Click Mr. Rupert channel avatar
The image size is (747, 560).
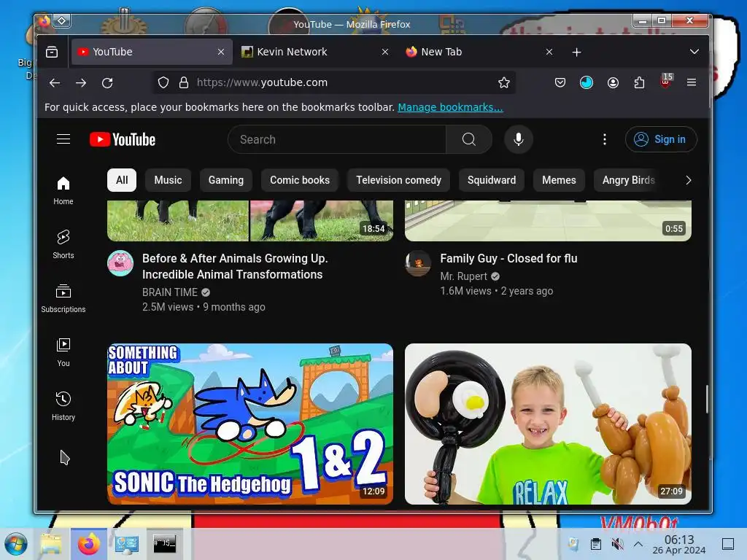click(418, 262)
